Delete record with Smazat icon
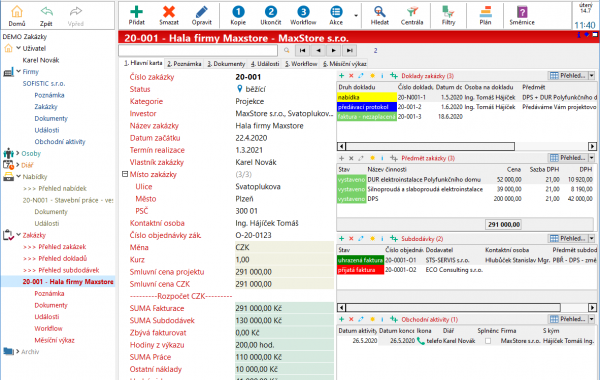Viewport: 600px width, 380px height. pyautogui.click(x=169, y=11)
